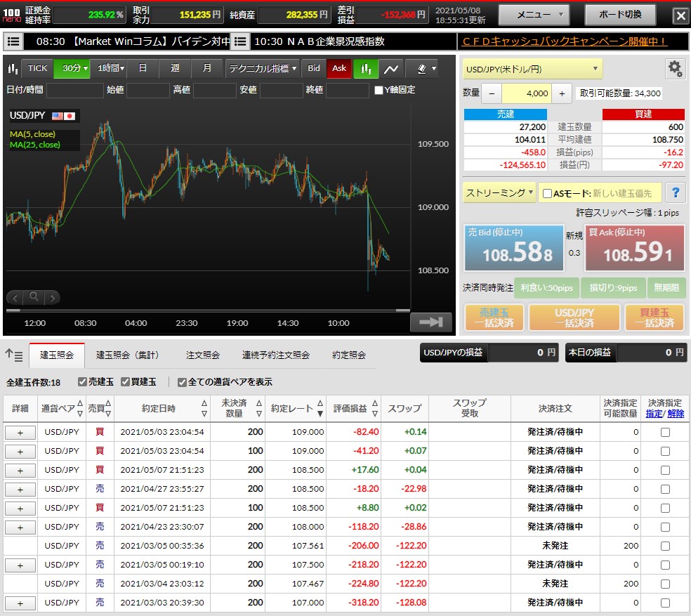Expand details for 2021/05/03 23:04:54 200-lot row
Image resolution: width=691 pixels, height=616 pixels.
pyautogui.click(x=20, y=433)
